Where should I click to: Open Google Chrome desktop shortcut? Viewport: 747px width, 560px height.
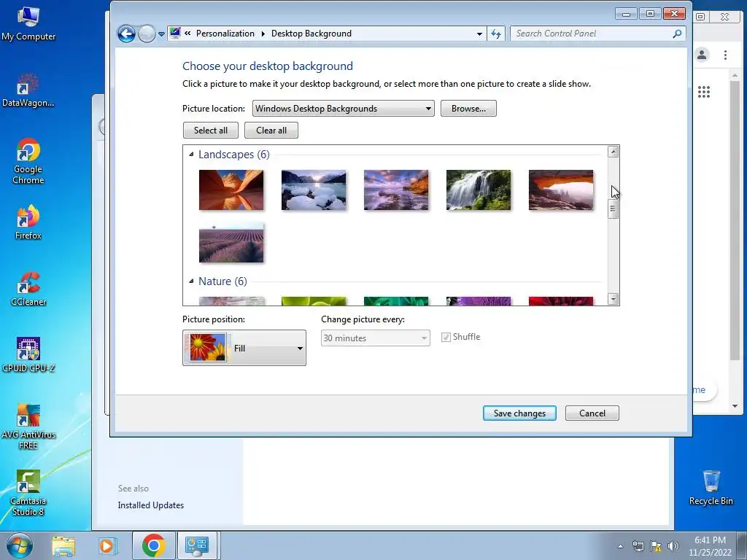[28, 161]
